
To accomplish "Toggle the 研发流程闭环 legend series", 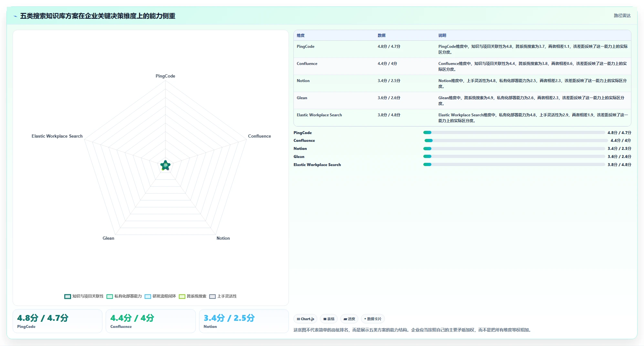I will coord(160,296).
